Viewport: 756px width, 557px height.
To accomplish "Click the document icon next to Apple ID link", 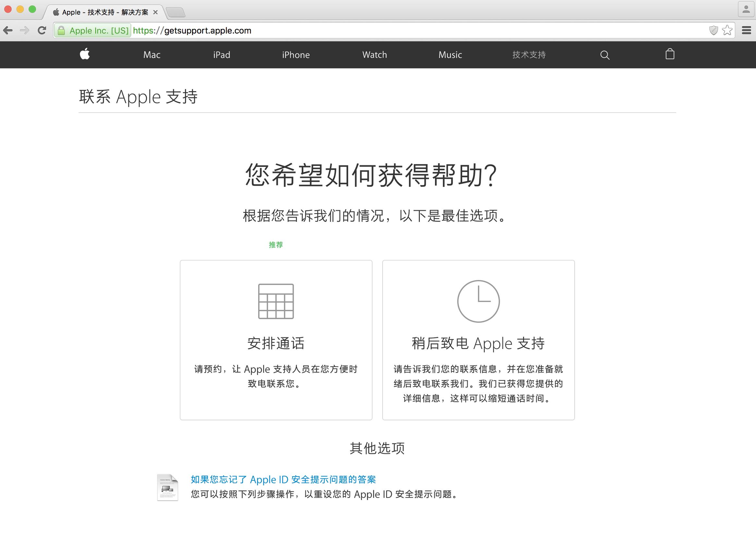I will 167,487.
